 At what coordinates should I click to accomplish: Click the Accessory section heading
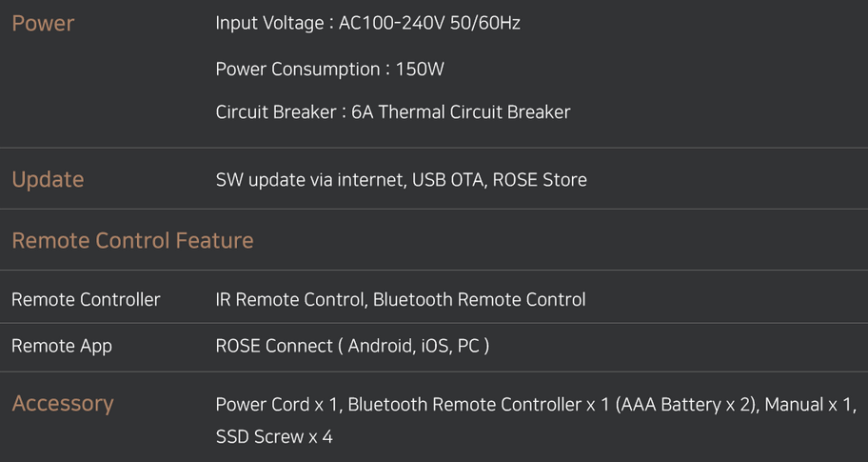63,404
